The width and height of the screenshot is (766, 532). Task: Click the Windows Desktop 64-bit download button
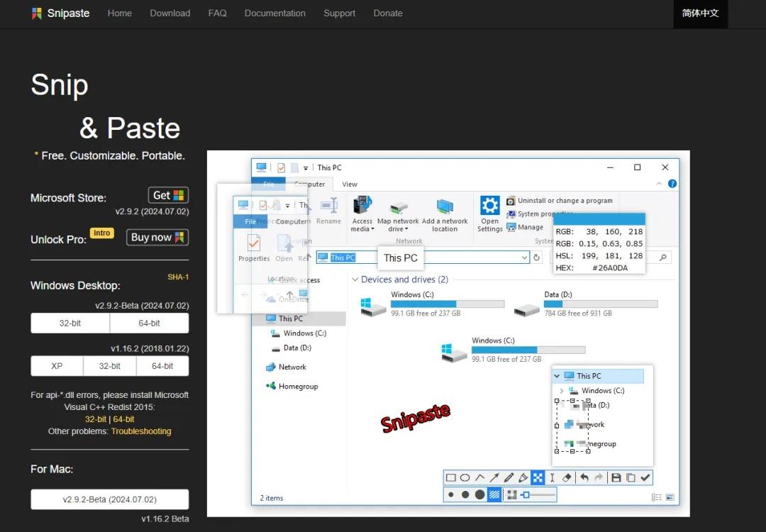pyautogui.click(x=149, y=323)
